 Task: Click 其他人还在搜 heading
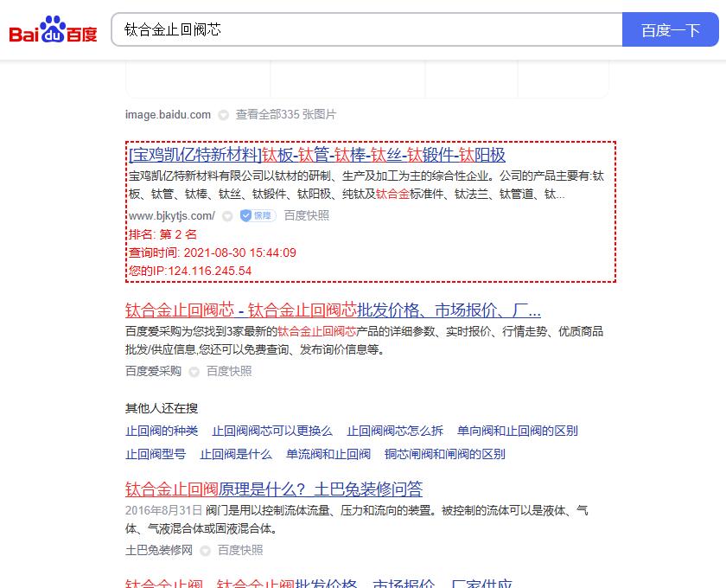pos(161,408)
